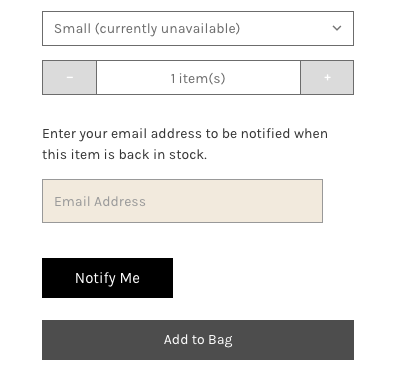Focus the 1 item(s) quantity field
Screen dimensions: 407x372
pos(198,78)
